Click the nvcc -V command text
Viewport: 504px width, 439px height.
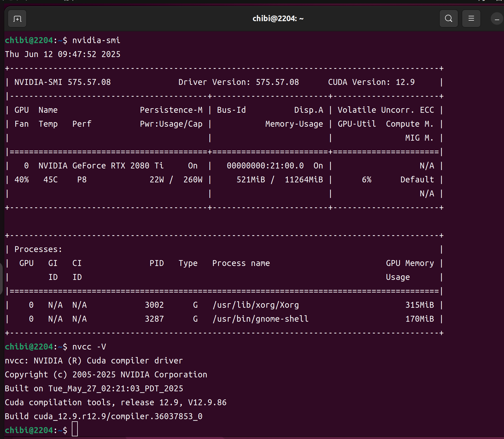pyautogui.click(x=89, y=347)
